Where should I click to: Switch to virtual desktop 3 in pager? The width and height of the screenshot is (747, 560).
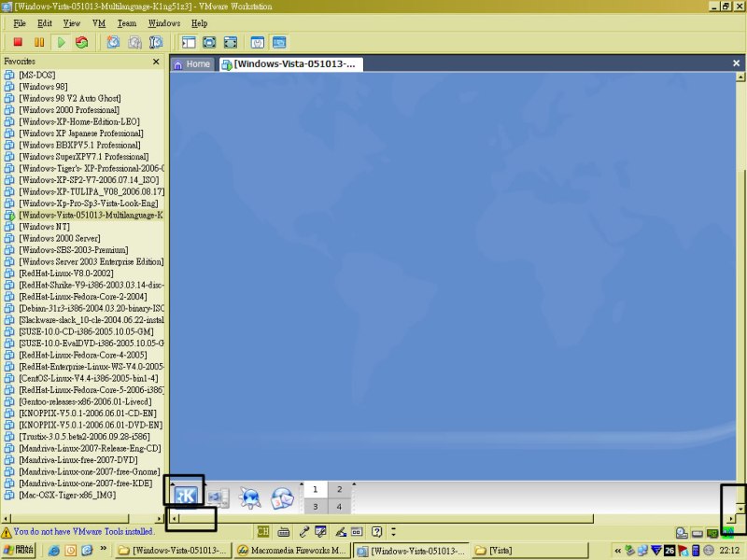click(315, 507)
